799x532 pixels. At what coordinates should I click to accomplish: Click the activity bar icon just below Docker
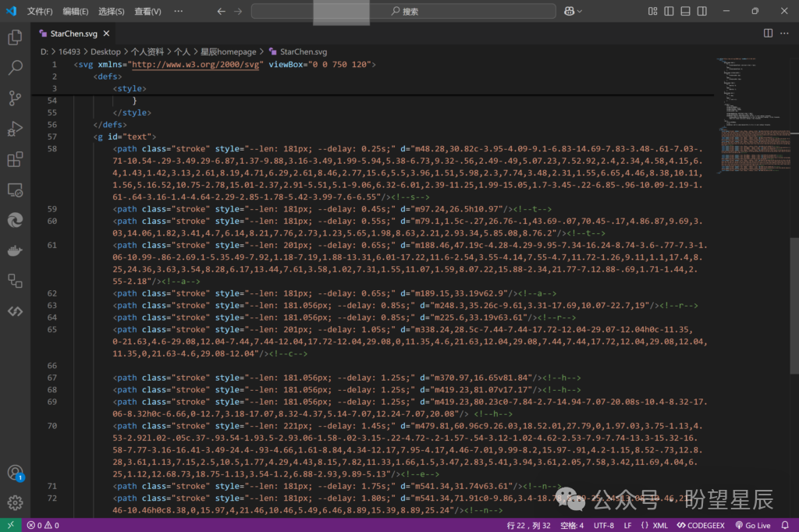(15, 281)
